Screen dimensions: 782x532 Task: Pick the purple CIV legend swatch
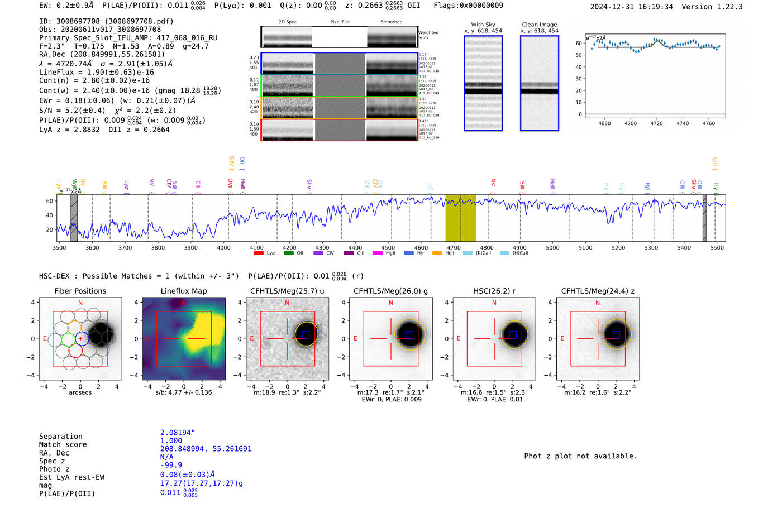[318, 253]
